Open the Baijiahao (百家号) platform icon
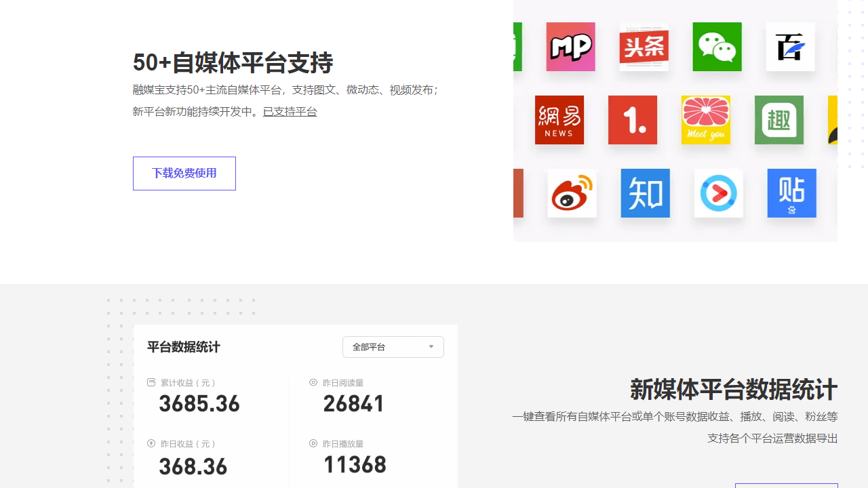This screenshot has width=868, height=488. [x=790, y=47]
